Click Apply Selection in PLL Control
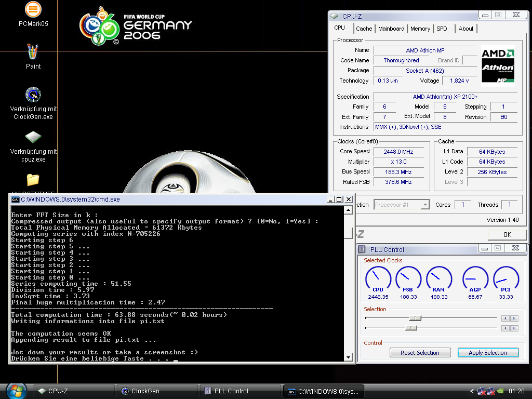 point(488,353)
